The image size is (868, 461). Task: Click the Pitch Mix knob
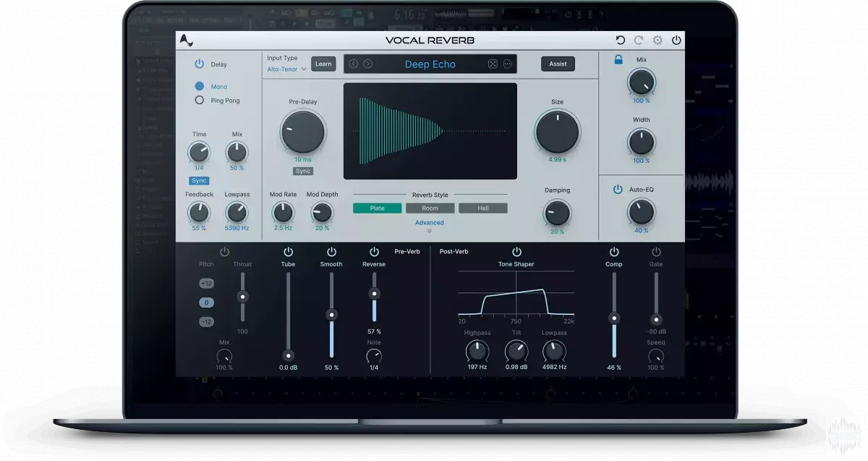(224, 356)
